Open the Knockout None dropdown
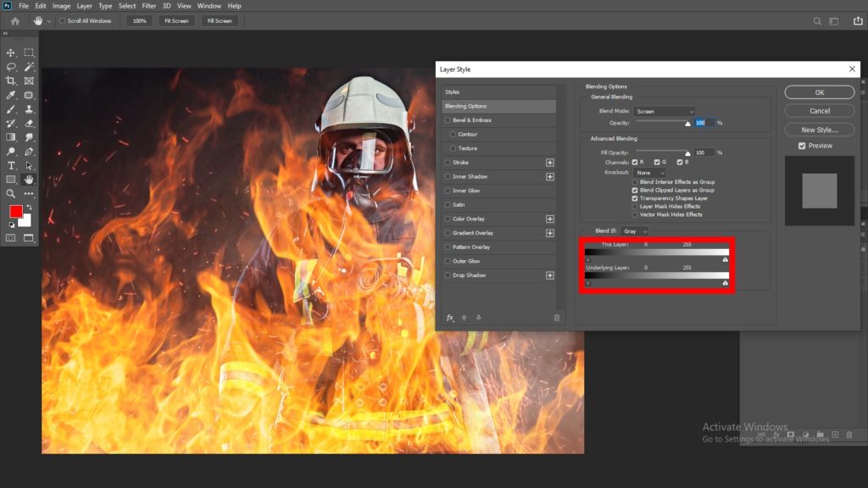The image size is (868, 488). pyautogui.click(x=650, y=173)
